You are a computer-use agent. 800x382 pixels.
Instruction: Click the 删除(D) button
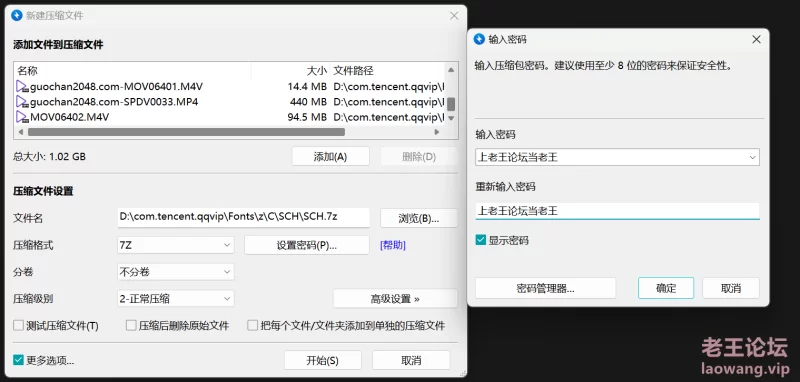click(x=418, y=157)
